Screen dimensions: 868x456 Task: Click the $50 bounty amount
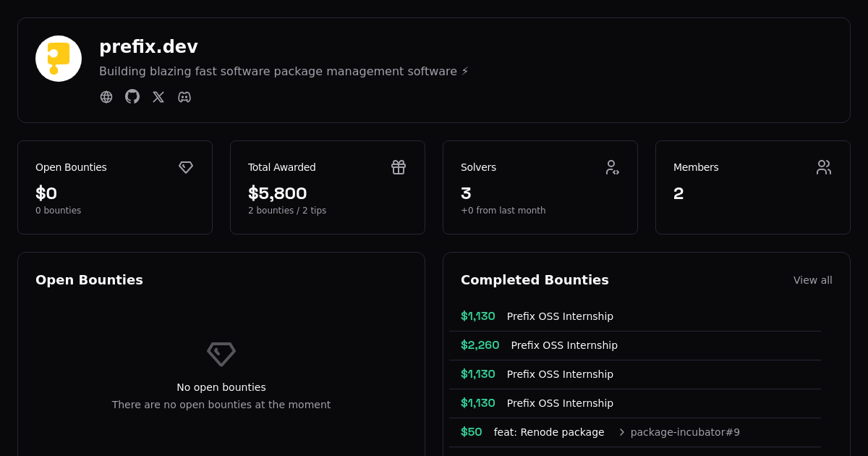(x=472, y=432)
